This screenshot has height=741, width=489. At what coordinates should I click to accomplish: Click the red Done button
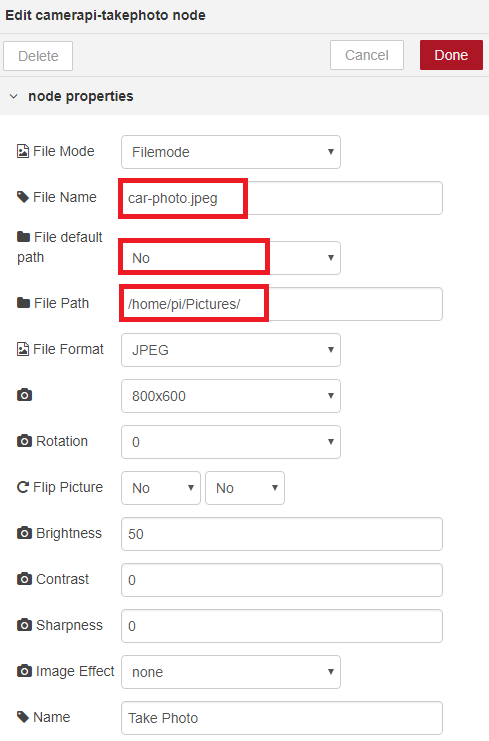(451, 55)
